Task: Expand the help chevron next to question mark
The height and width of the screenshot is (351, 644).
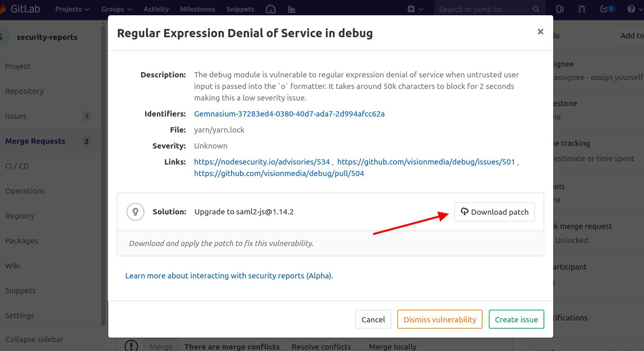Action: (x=639, y=9)
